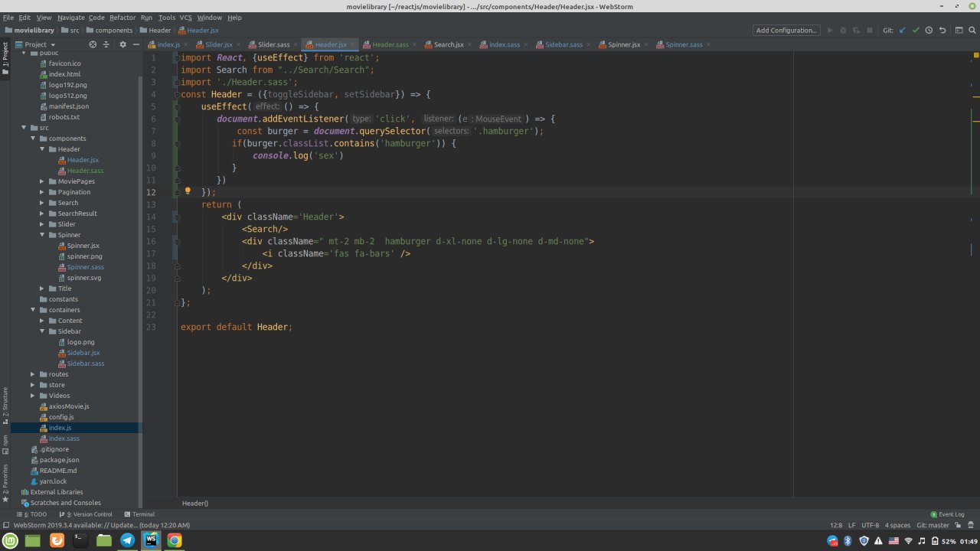Click the Collapse All icon in Project panel

107,44
